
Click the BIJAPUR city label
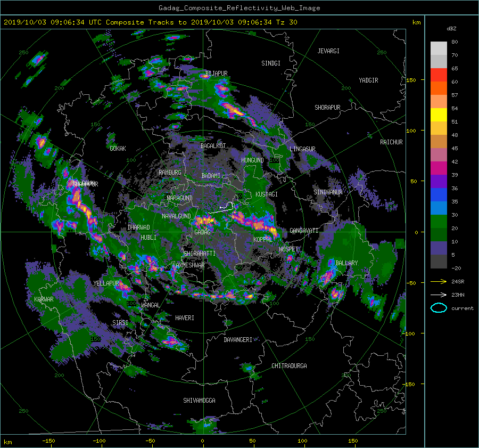[x=216, y=74]
